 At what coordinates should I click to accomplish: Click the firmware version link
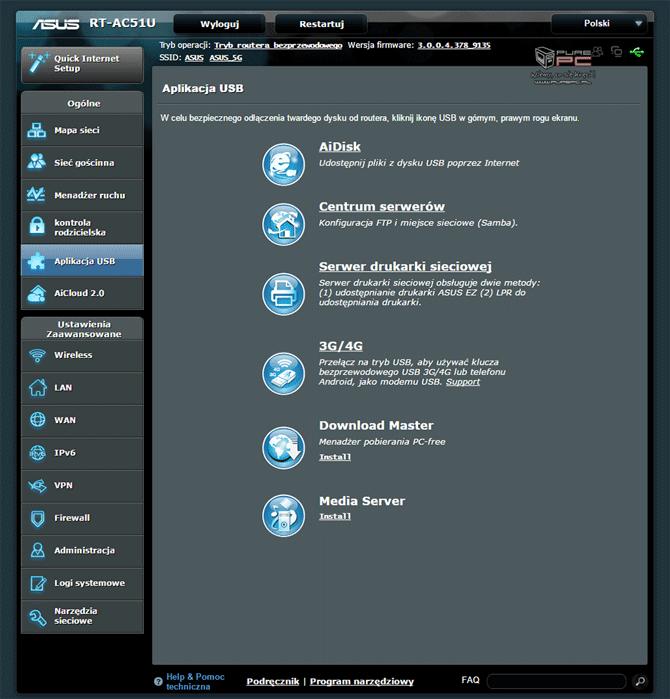pyautogui.click(x=454, y=46)
